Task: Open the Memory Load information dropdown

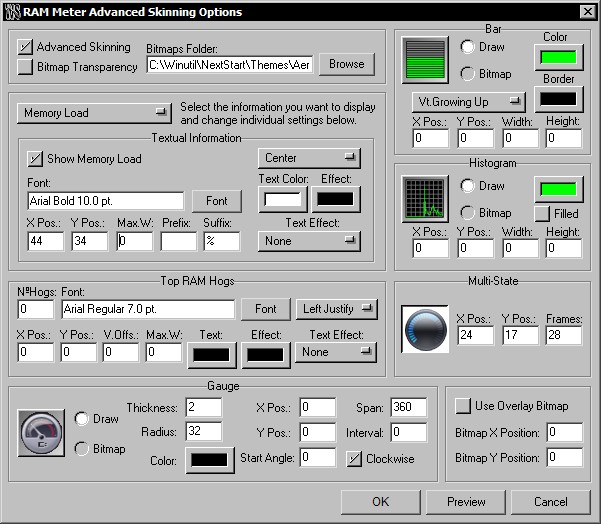Action: [x=94, y=113]
